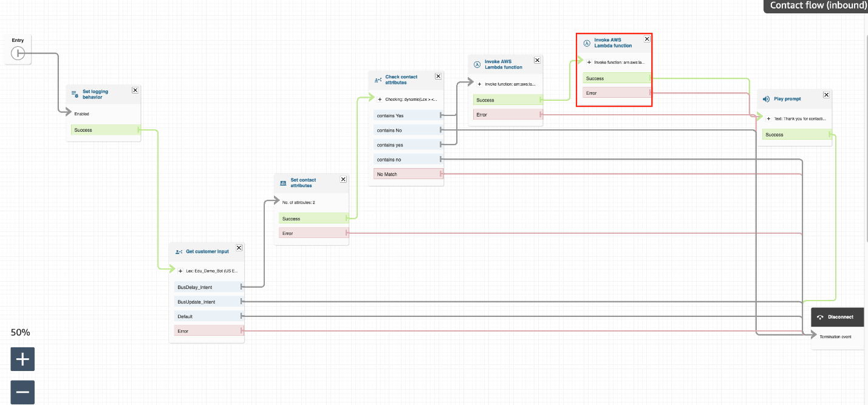868x405 pixels.
Task: Click 'No. of attributes: 2' text
Action: [299, 202]
